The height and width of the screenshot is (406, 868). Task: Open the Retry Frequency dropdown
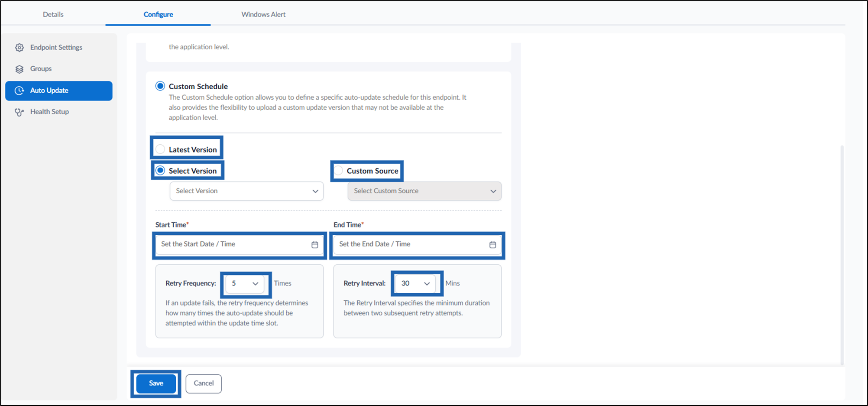[x=245, y=283]
